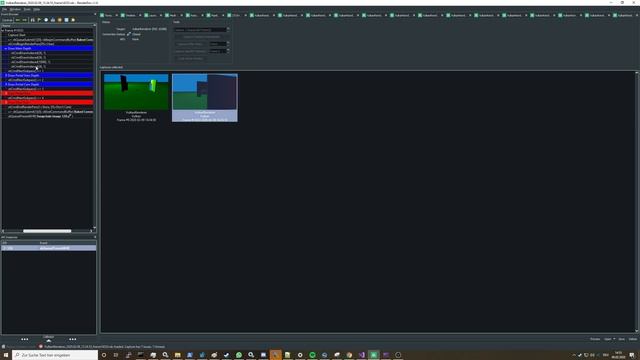Click the Windows taskbar search box

pyautogui.click(x=55, y=355)
